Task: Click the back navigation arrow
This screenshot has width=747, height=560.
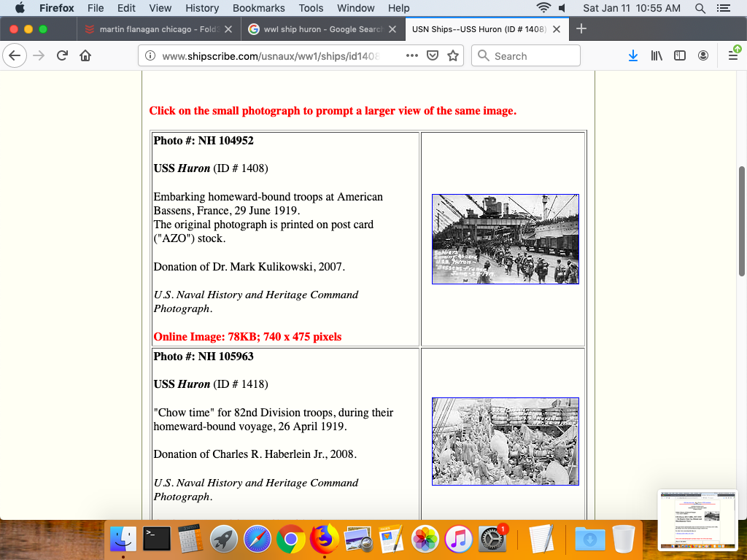Action: (15, 55)
